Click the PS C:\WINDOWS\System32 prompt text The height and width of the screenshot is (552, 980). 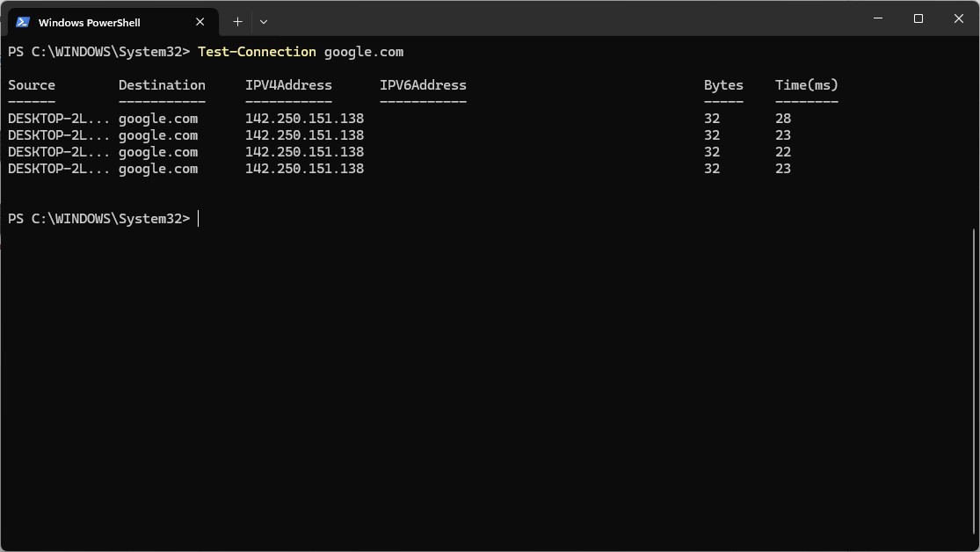97,218
